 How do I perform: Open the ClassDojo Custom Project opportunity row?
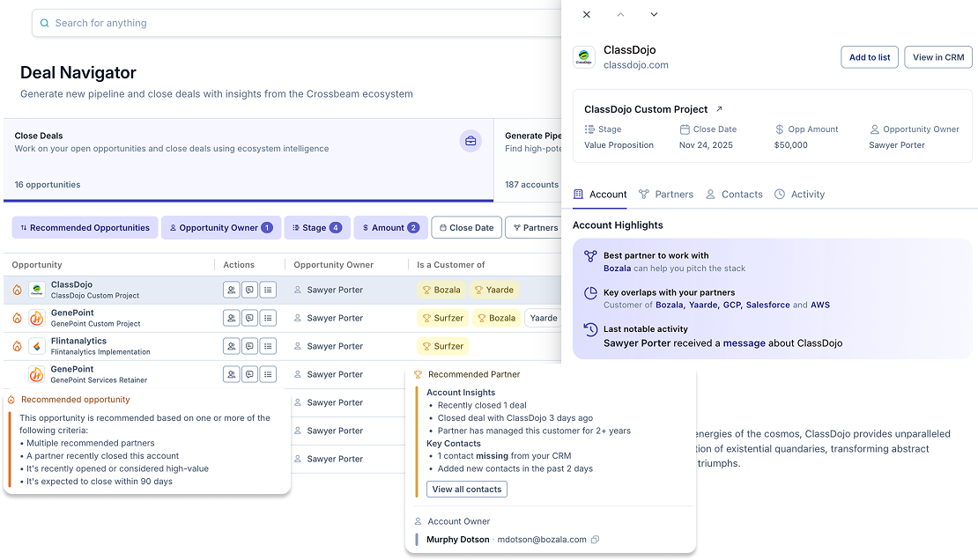[x=283, y=290]
